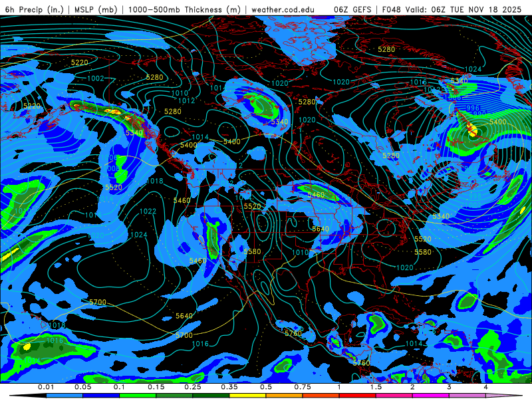
Task: Select the bright green legend color segment
Action: [138, 396]
